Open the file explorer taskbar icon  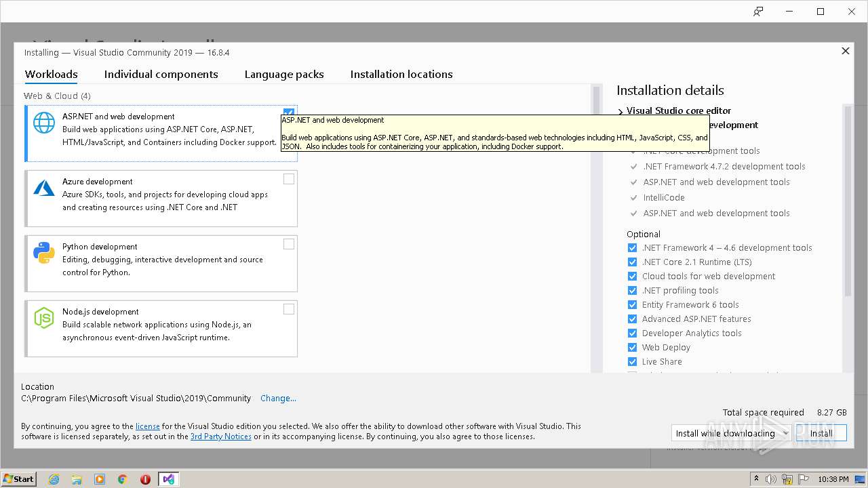[x=77, y=479]
